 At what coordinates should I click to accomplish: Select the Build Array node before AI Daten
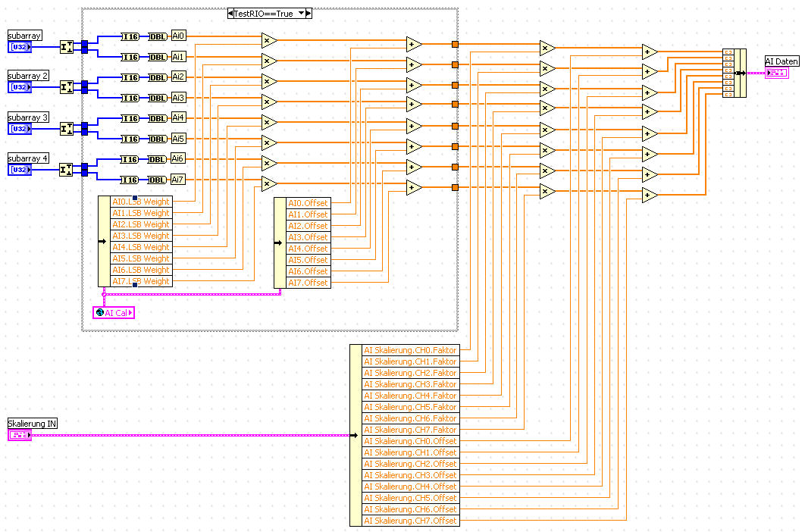click(735, 73)
